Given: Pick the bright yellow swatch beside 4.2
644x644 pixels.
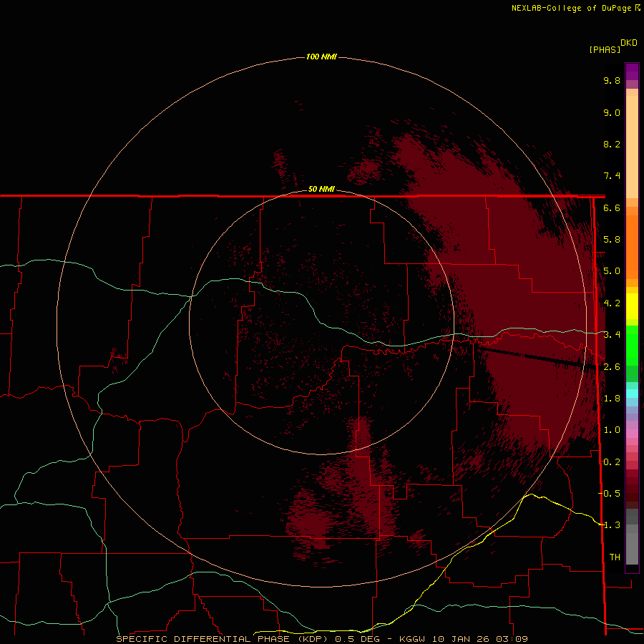Looking at the screenshot, I should (x=632, y=306).
